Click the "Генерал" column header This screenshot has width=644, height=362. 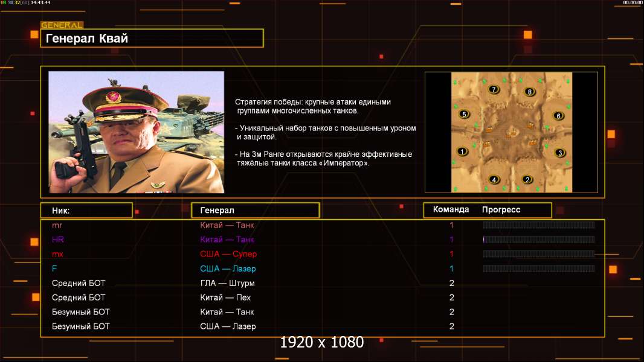click(x=255, y=210)
